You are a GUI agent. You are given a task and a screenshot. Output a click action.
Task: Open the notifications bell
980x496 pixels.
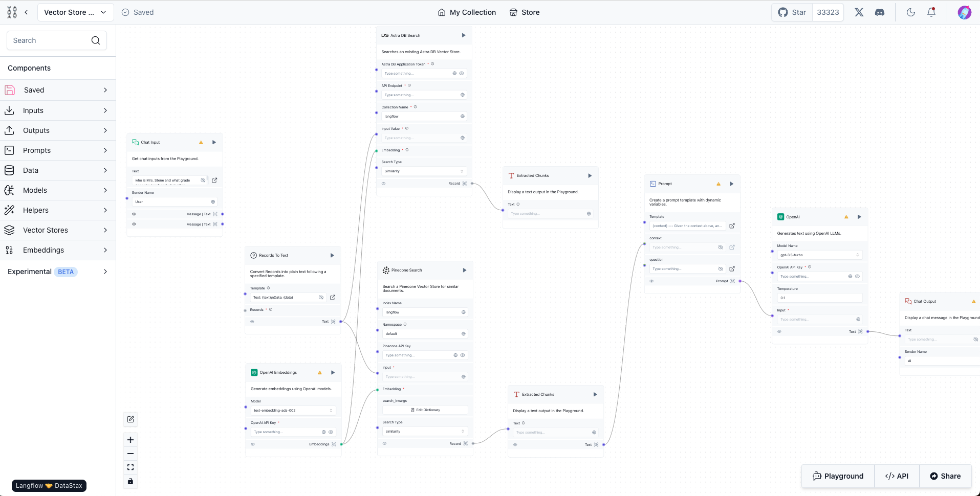[x=931, y=12]
